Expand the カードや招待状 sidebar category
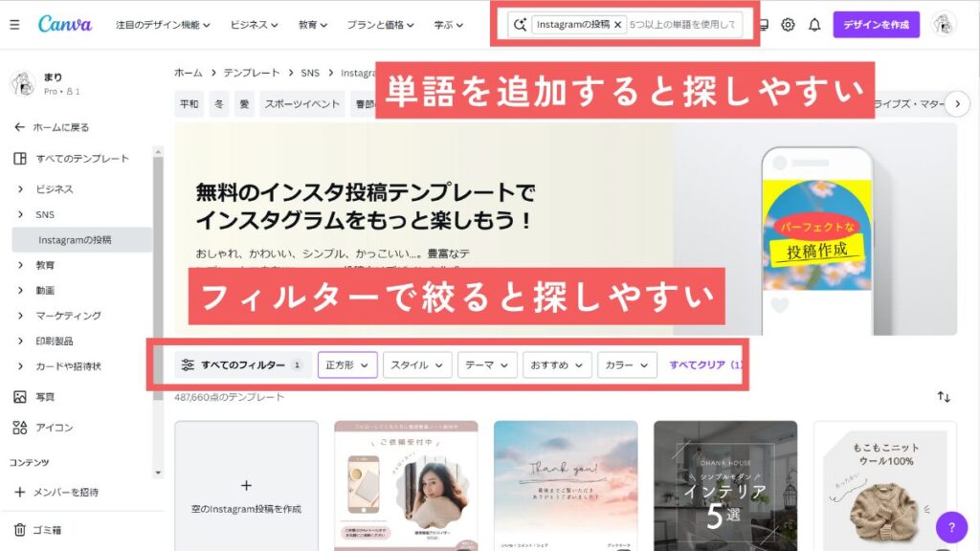The width and height of the screenshot is (980, 551). 20,366
